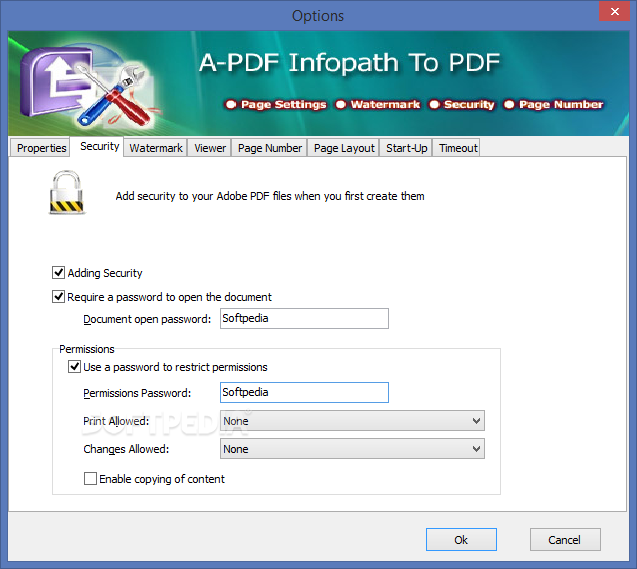Screen dimensions: 637x569
Task: Open the Watermark tab
Action: (156, 148)
